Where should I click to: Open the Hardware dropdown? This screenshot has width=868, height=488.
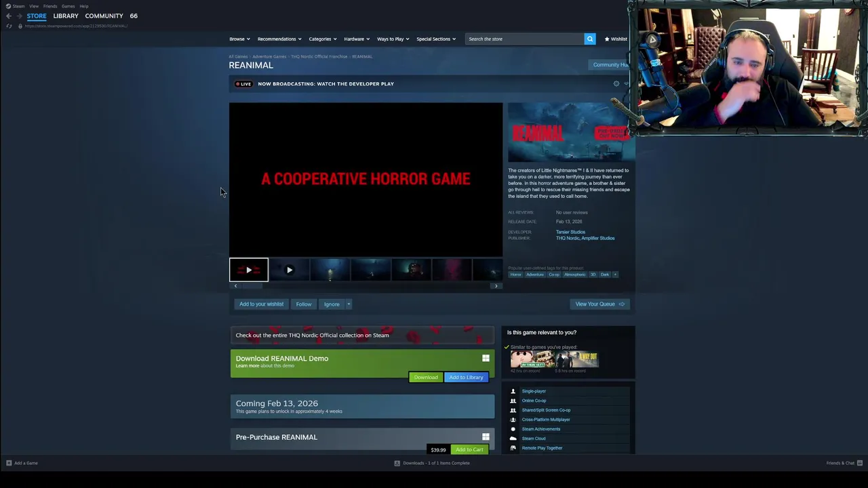[357, 39]
